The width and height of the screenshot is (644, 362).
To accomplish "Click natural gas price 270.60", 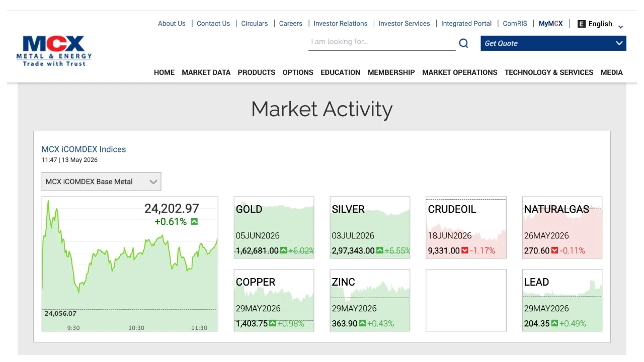I will pyautogui.click(x=537, y=250).
